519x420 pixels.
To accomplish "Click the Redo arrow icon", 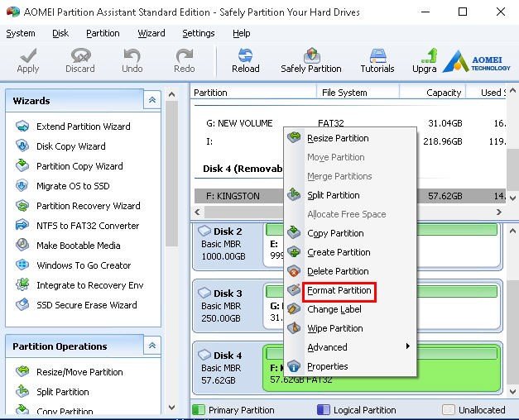I will (185, 55).
